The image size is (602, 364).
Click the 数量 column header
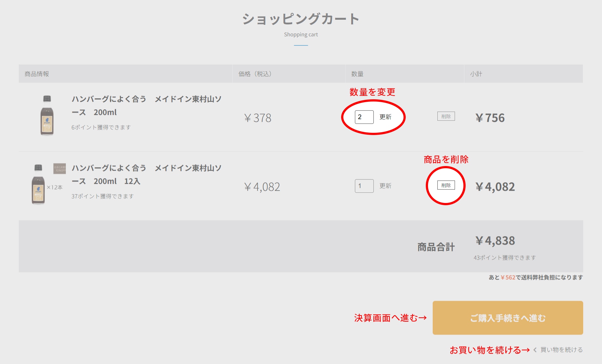pos(357,74)
